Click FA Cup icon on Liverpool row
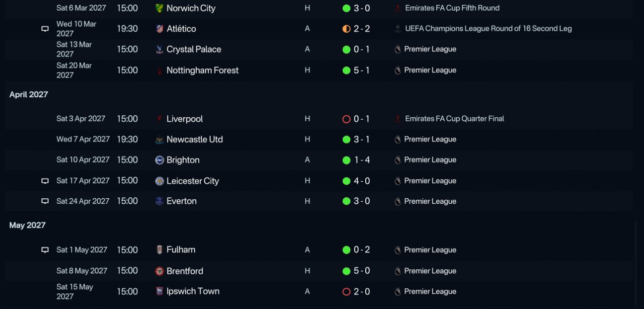 tap(398, 119)
